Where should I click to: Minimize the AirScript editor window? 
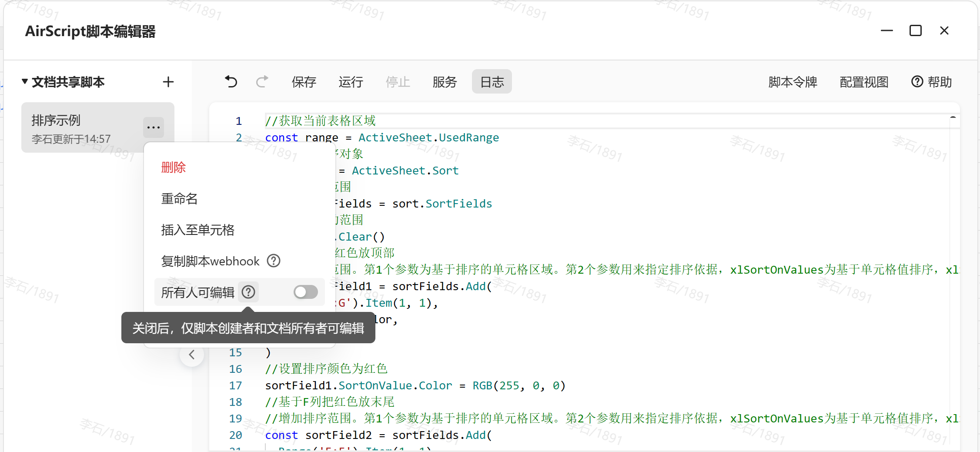coord(887,31)
